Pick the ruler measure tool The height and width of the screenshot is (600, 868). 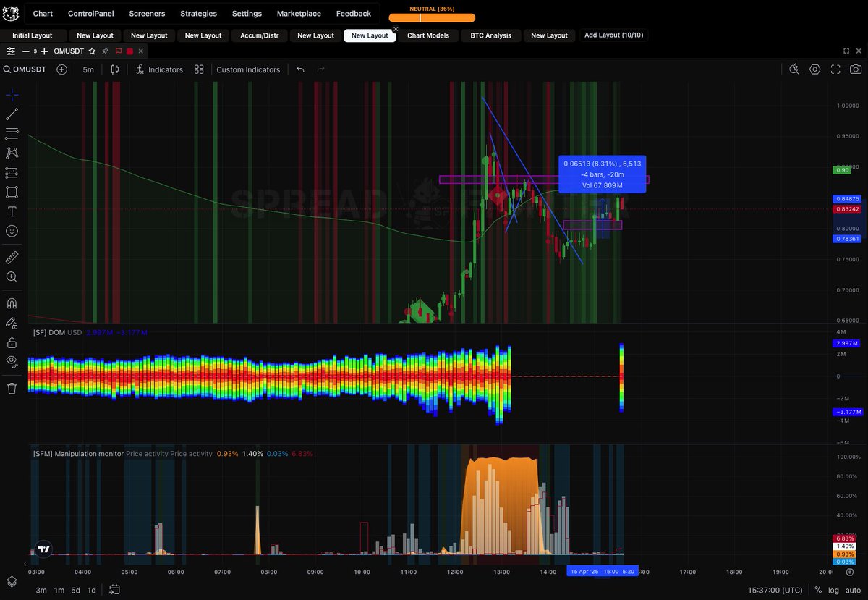coord(12,257)
